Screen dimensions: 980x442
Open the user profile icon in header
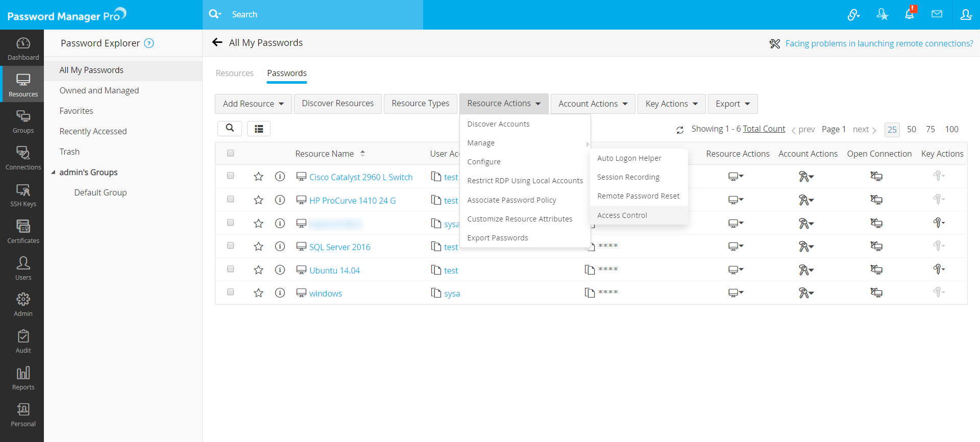pos(966,14)
